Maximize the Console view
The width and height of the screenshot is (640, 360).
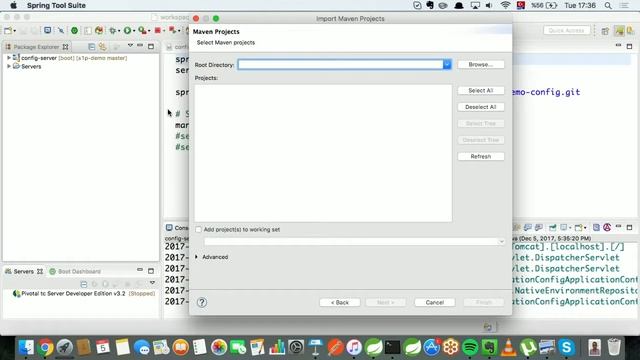(x=629, y=227)
